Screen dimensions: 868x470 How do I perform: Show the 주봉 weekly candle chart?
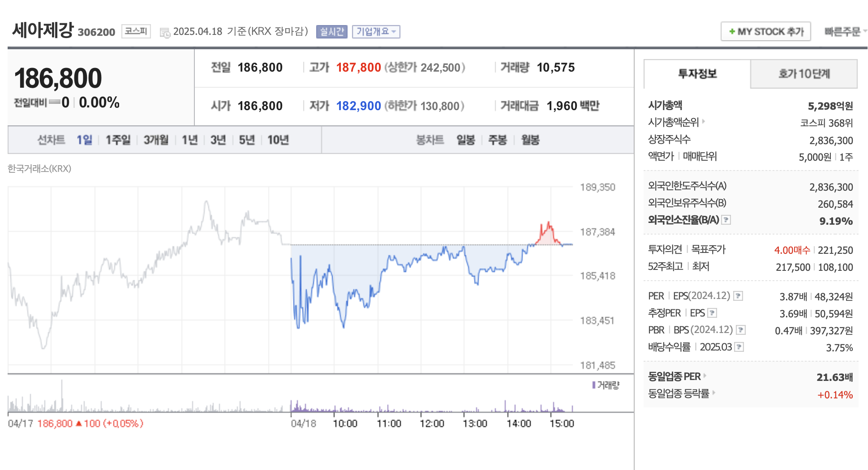click(498, 140)
